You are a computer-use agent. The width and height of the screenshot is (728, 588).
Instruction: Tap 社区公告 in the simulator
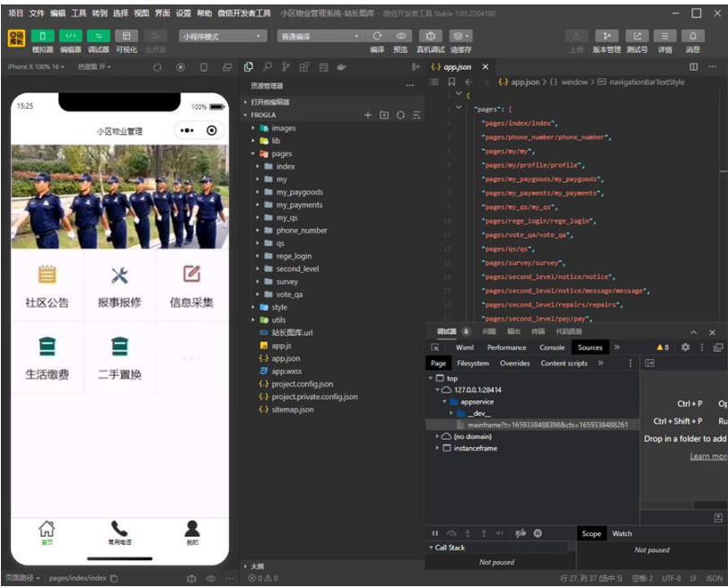coord(47,285)
